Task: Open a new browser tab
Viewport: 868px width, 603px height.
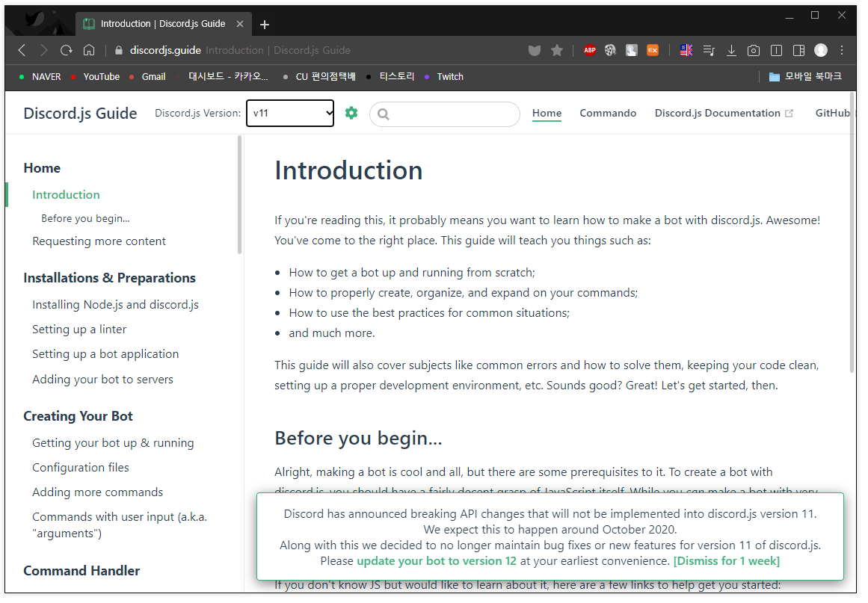Action: pos(265,25)
